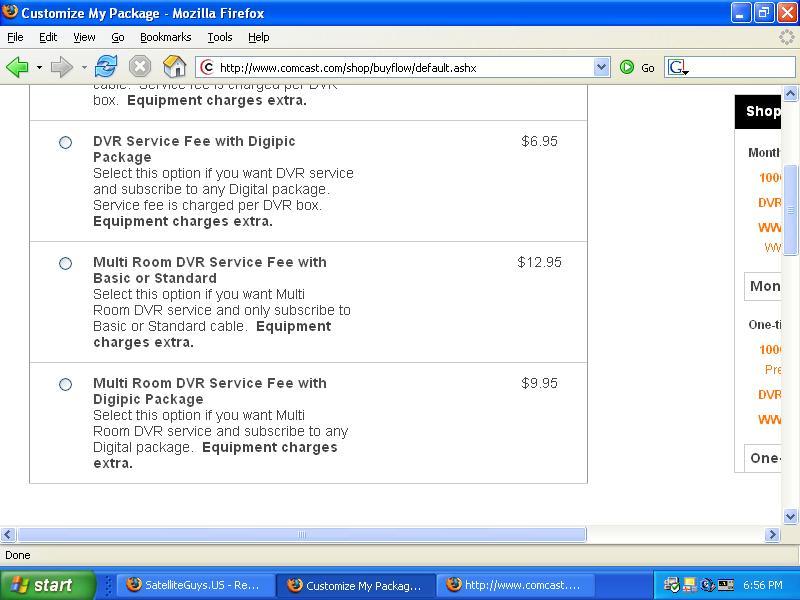Viewport: 800px width, 600px height.
Task: Open the Back button history dropdown arrow
Action: coord(39,67)
